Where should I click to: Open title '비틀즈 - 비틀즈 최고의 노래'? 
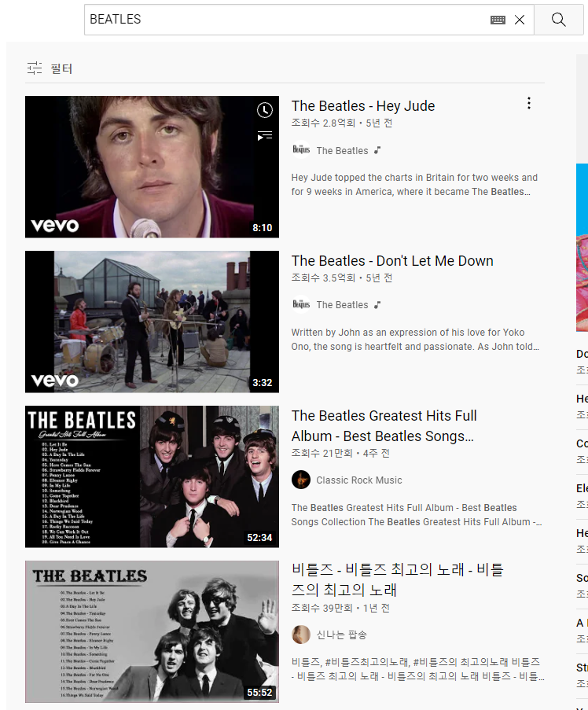[x=398, y=579]
